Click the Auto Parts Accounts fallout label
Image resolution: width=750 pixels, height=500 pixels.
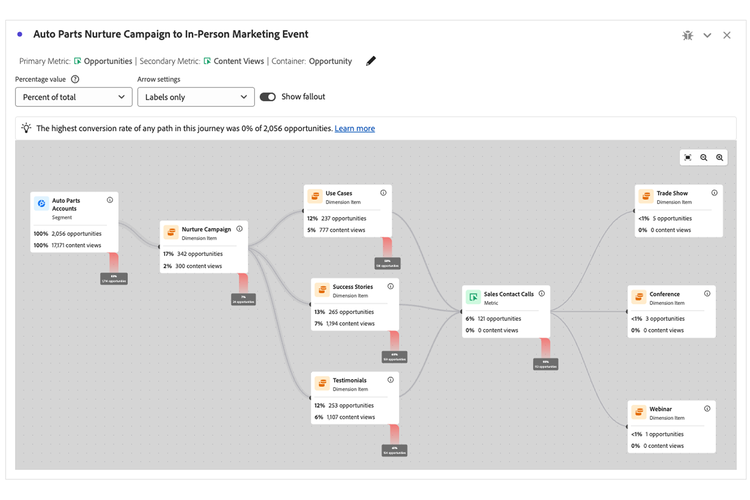[114, 278]
